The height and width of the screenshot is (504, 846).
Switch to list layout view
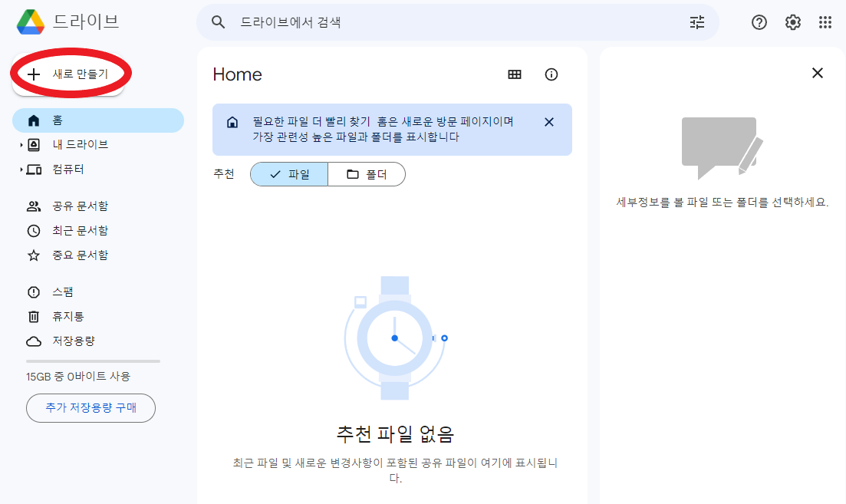514,74
